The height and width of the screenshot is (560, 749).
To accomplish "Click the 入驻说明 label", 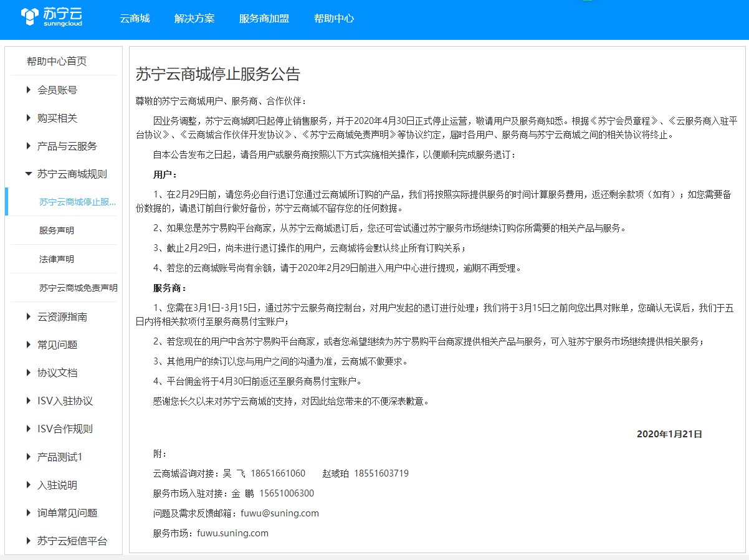I will coord(57,485).
